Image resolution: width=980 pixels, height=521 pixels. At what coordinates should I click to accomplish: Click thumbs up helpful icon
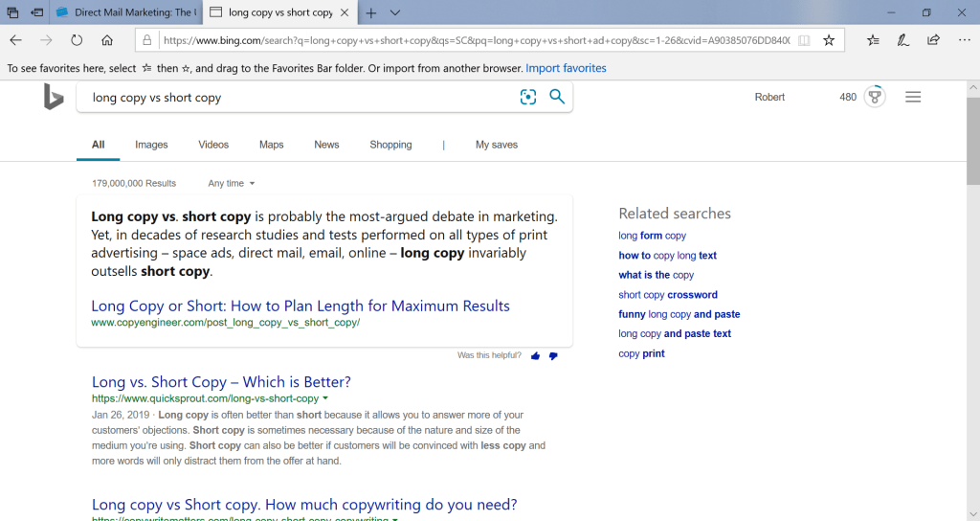[535, 356]
